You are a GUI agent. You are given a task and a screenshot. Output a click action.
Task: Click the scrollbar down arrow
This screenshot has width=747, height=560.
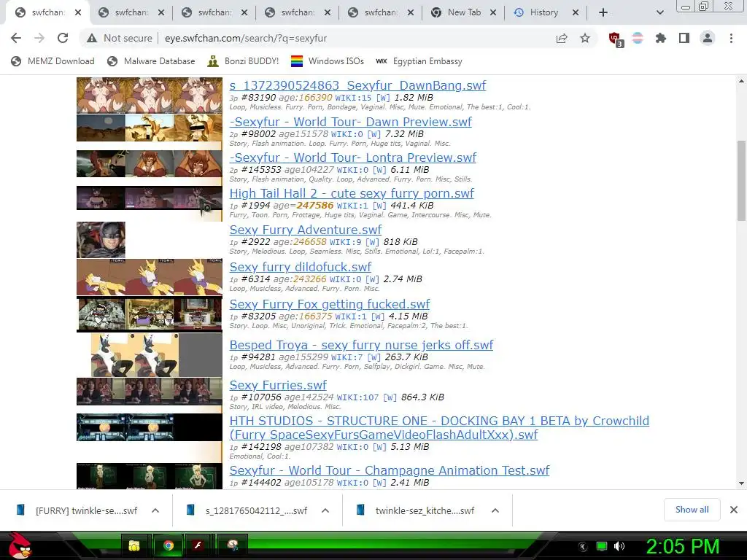click(741, 483)
